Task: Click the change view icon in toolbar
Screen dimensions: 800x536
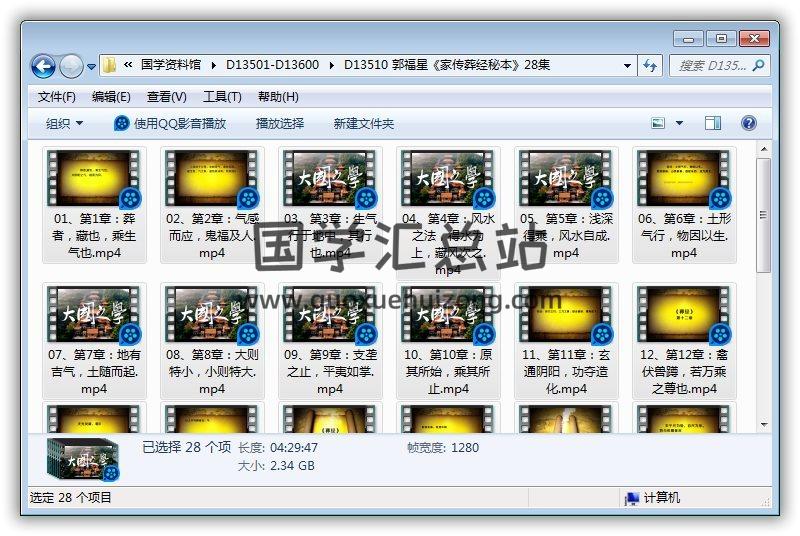Action: click(x=658, y=123)
